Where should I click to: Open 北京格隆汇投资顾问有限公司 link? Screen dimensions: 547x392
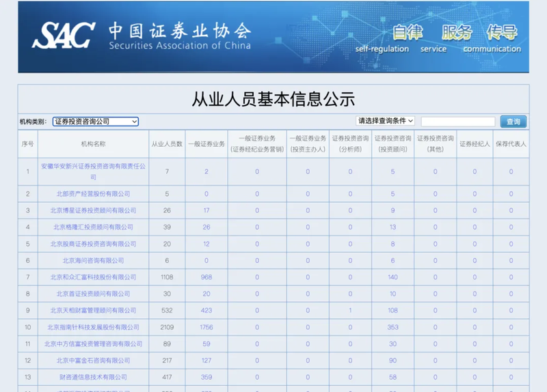93,227
